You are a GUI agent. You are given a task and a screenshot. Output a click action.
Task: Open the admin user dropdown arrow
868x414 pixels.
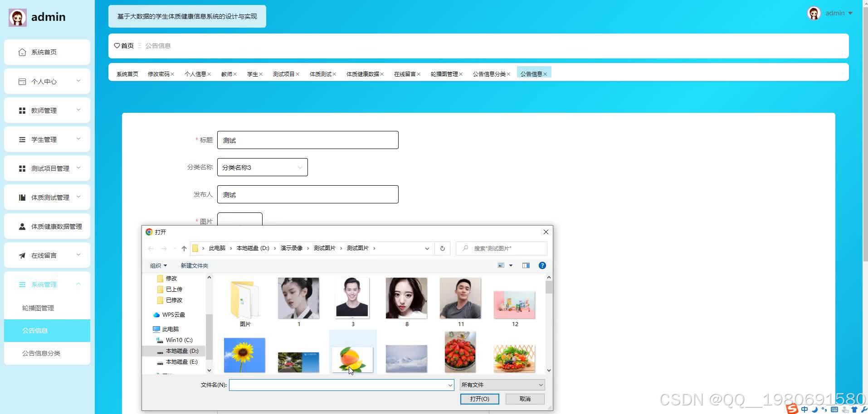click(x=850, y=13)
